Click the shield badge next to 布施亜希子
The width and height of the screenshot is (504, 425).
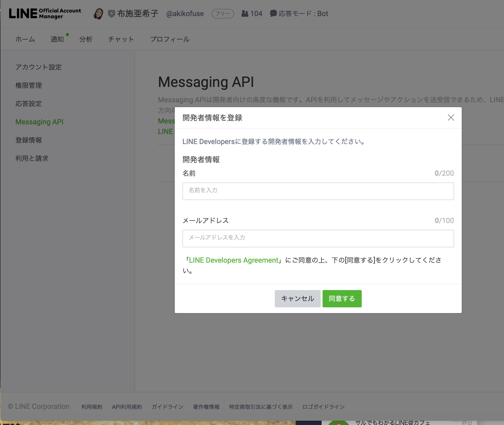[111, 13]
